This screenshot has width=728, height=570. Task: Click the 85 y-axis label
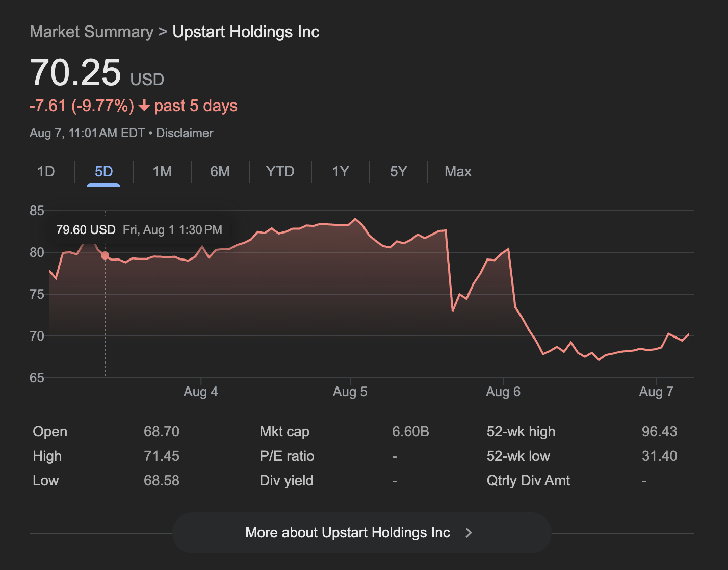click(37, 211)
